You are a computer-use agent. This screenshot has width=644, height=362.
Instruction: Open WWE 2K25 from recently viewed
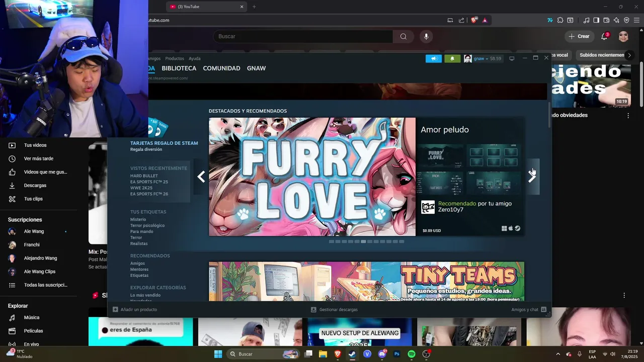[x=141, y=188]
